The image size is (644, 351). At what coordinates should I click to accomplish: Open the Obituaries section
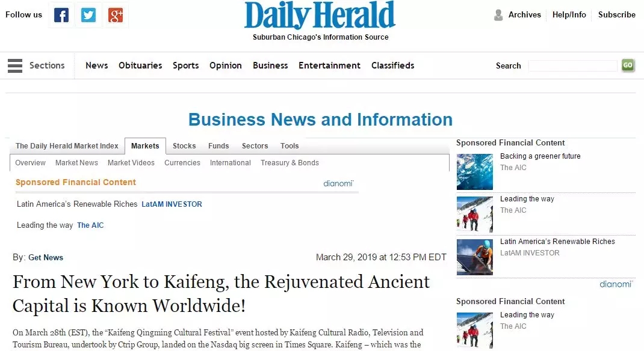tap(140, 66)
